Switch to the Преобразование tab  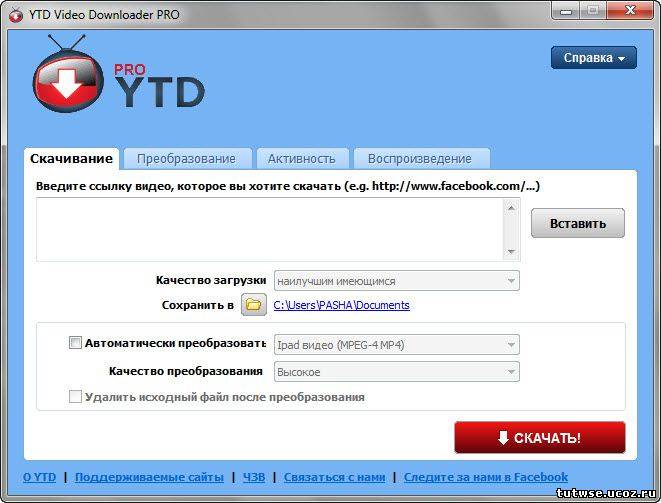(x=186, y=159)
